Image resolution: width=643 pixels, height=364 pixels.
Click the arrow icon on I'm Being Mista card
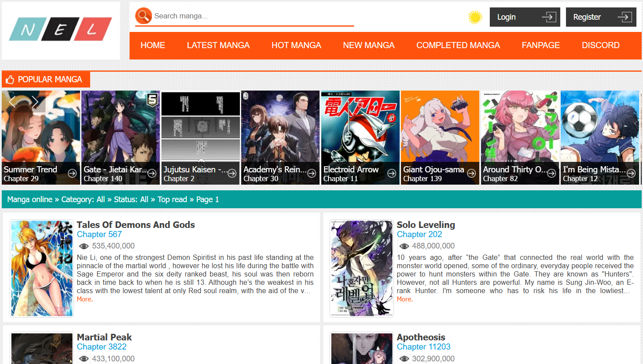631,174
